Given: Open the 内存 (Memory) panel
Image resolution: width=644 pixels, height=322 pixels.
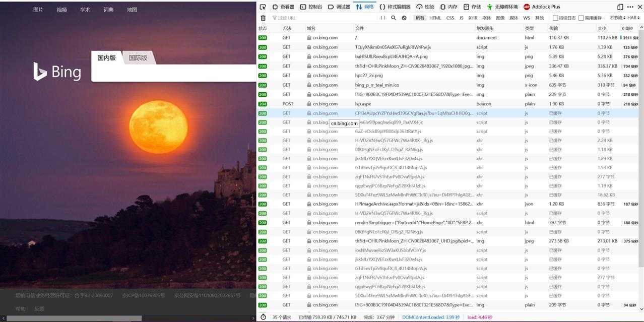Looking at the screenshot, I should [448, 7].
